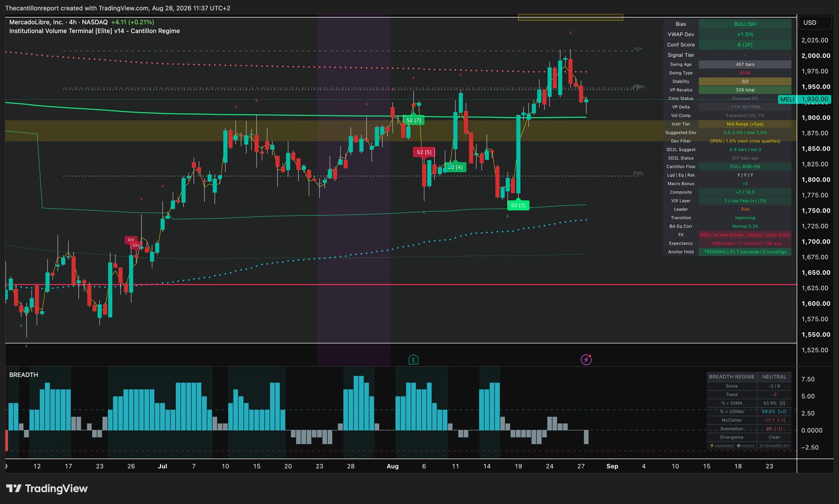Viewport: 839px width, 504px height.
Task: Click the Sep label on the time axis
Action: [x=612, y=467]
